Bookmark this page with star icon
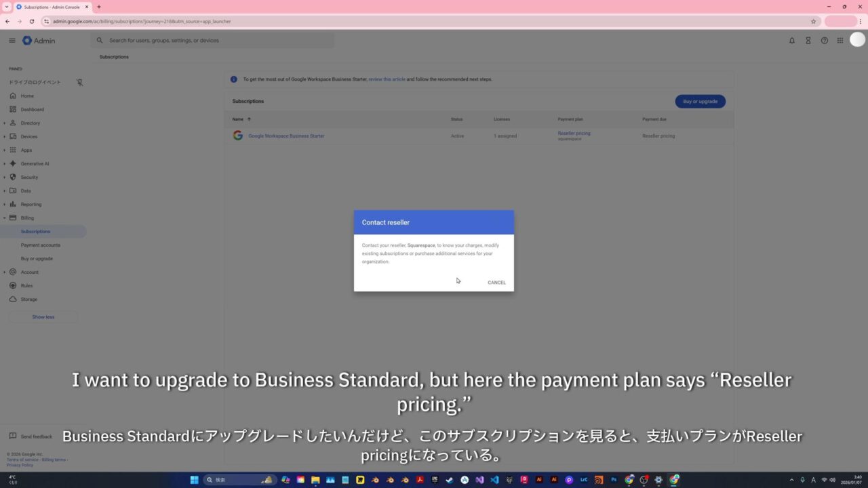 813,21
